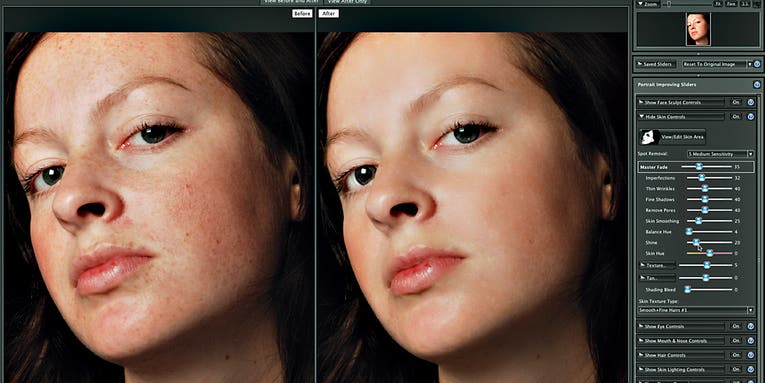765x383 pixels.
Task: Click the skin mask icon of View/Edit Skin Area
Action: coord(649,137)
